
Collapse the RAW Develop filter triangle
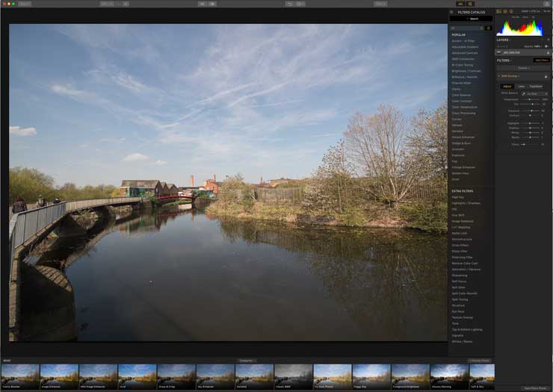[x=499, y=76]
